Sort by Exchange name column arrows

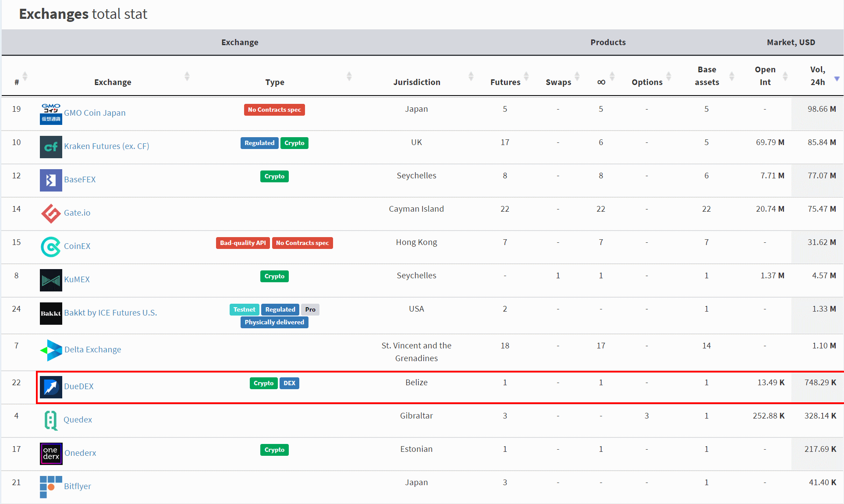[187, 76]
